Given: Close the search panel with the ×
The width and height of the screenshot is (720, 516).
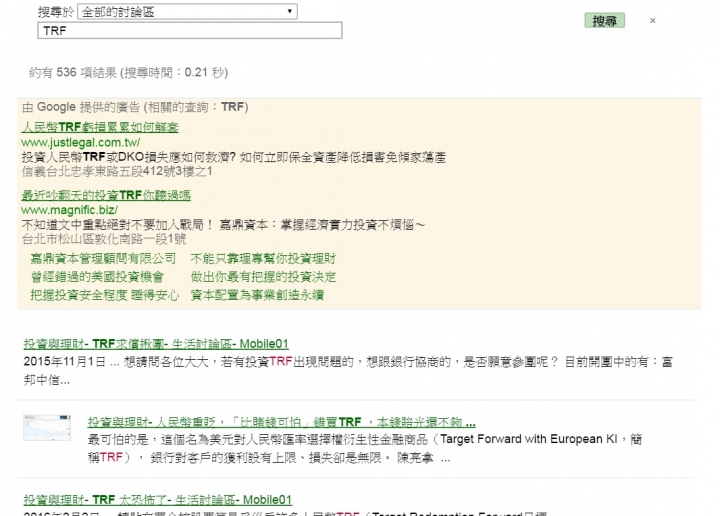Looking at the screenshot, I should (652, 21).
